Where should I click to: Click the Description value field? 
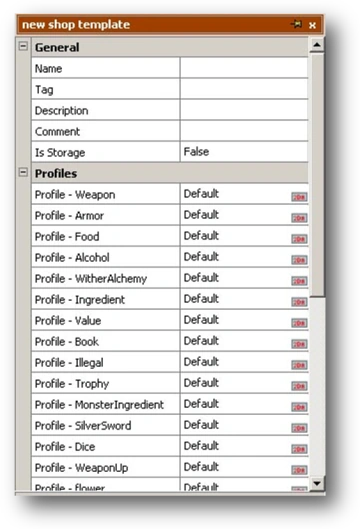[244, 110]
